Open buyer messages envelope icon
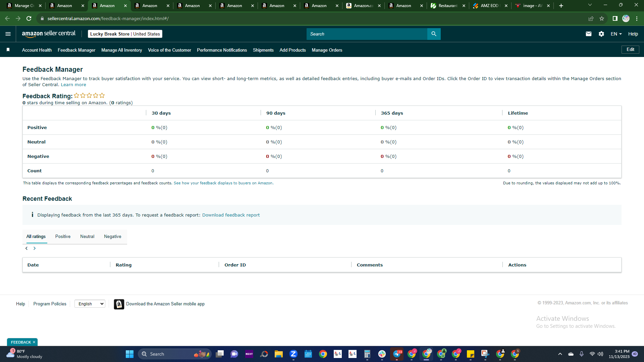This screenshot has width=644, height=362. tap(588, 34)
